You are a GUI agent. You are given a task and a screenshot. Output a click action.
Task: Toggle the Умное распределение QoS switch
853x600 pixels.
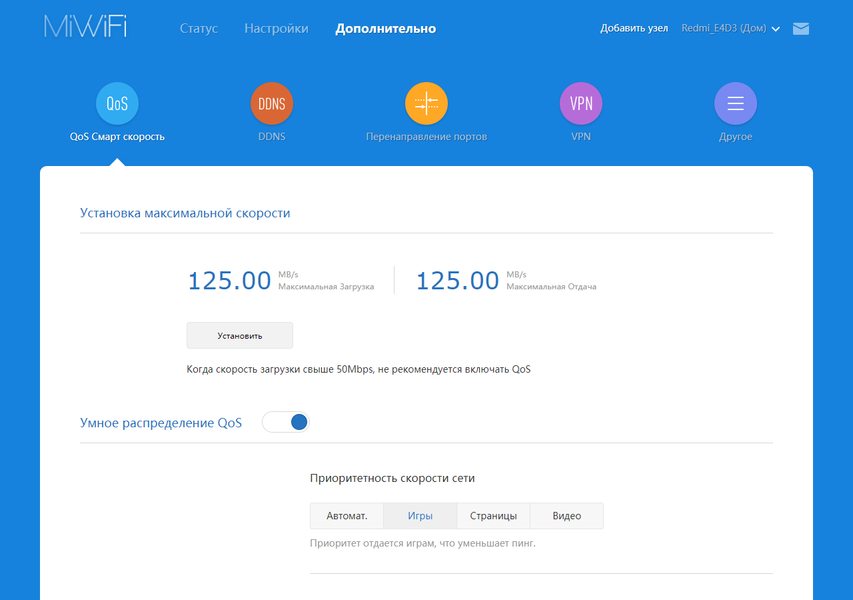pyautogui.click(x=286, y=422)
